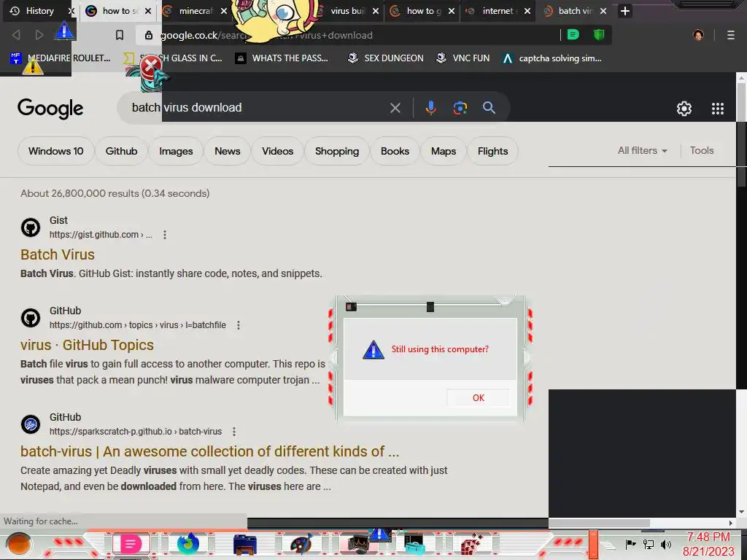747x560 pixels.
Task: Select the 'batch vir' browser tab
Action: point(574,11)
